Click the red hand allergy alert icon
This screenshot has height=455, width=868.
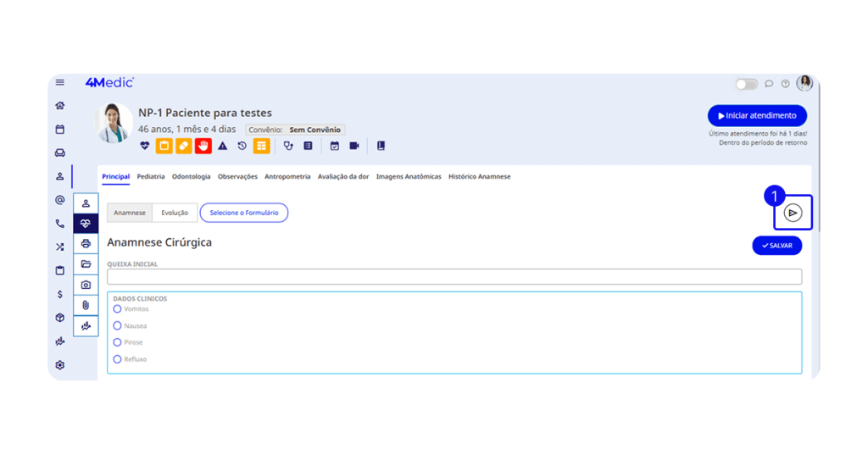click(203, 146)
